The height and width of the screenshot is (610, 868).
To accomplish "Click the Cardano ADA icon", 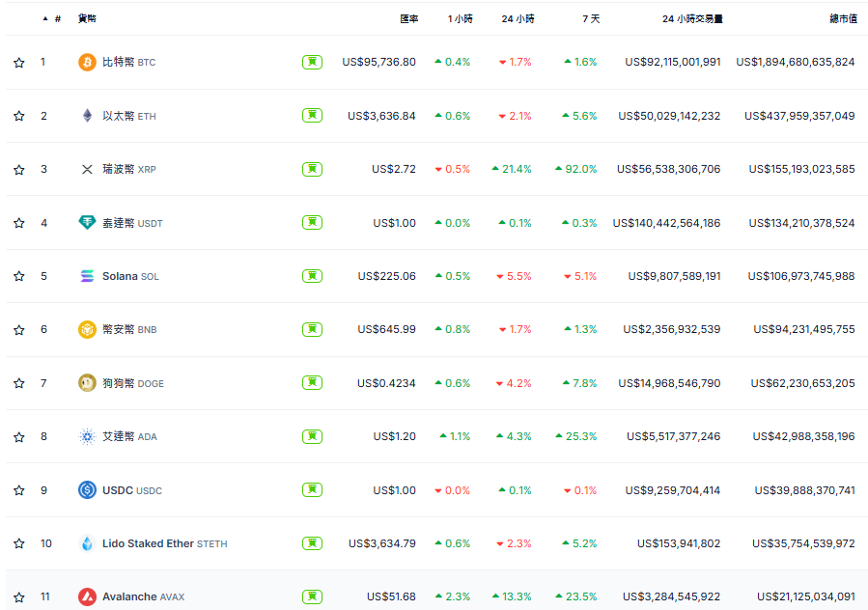I will click(x=86, y=436).
